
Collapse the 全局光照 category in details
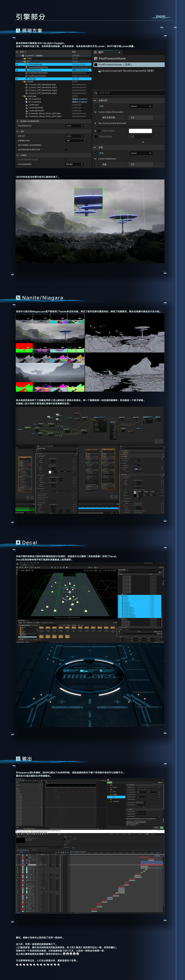[x=95, y=100]
